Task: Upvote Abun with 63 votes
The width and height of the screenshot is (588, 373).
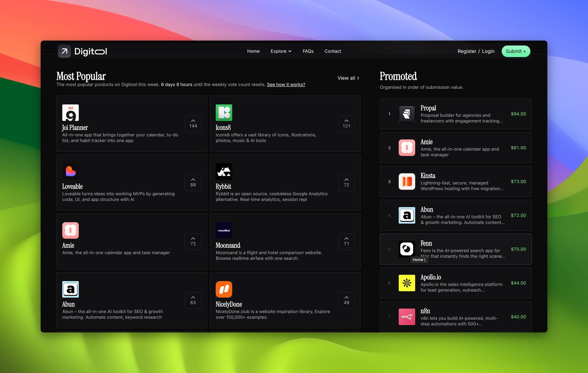Action: pos(193,300)
